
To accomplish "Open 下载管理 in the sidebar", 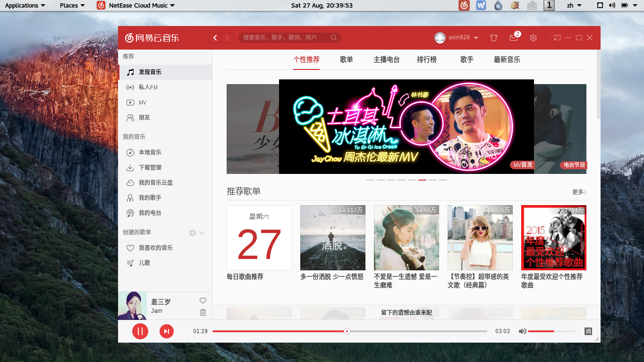I will pos(165,168).
